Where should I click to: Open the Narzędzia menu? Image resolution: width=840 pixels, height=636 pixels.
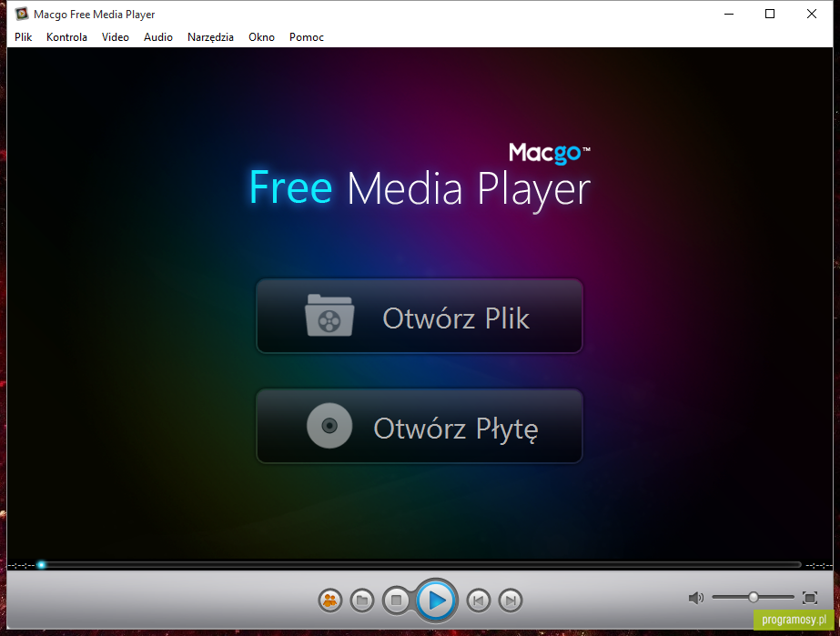(x=210, y=37)
